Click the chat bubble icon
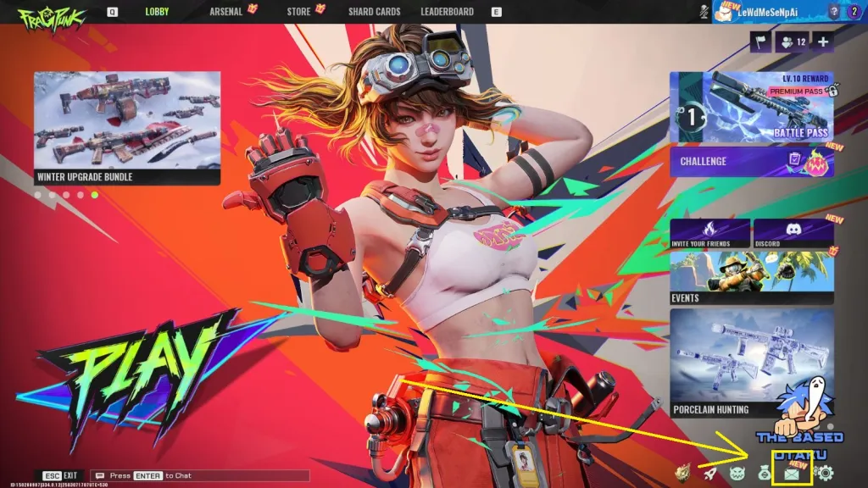Viewport: 868px width, 488px height. click(x=100, y=476)
